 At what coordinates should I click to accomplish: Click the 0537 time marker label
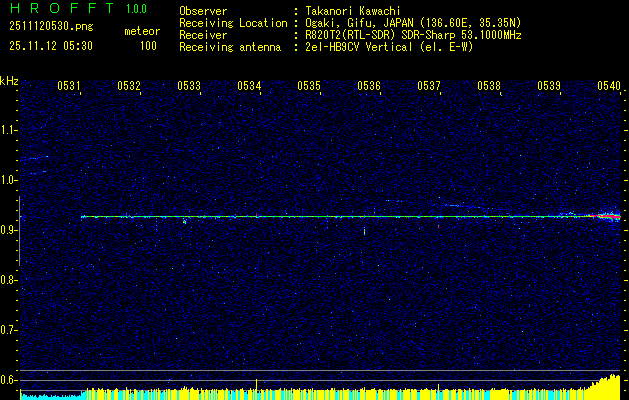point(429,85)
